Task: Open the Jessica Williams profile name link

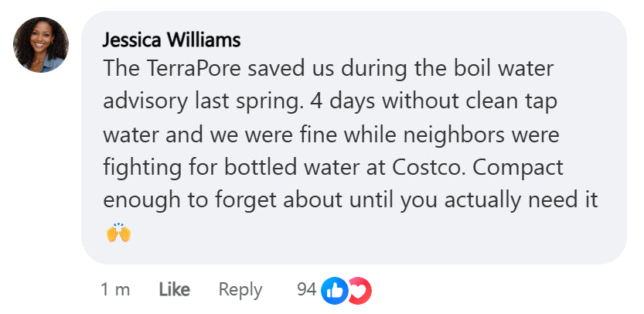Action: [172, 39]
